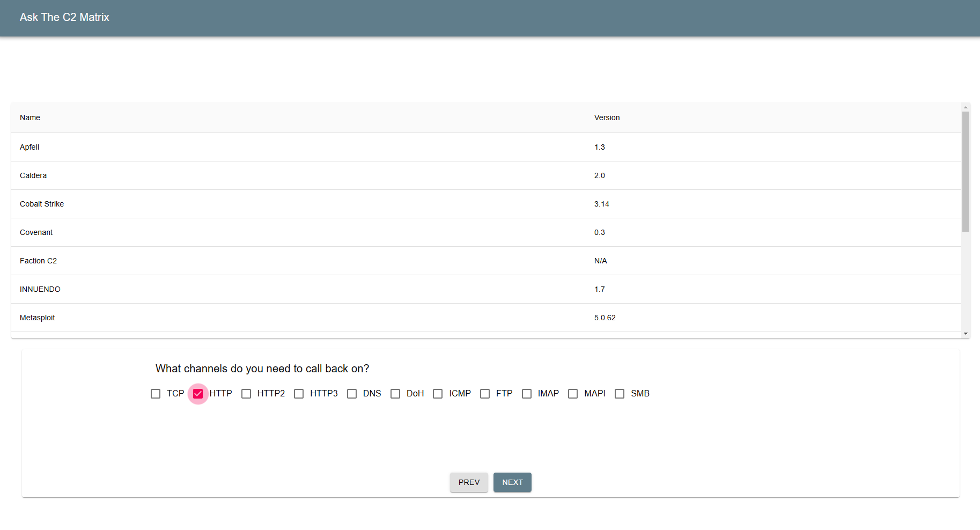Select the Metasploit row

(486, 318)
